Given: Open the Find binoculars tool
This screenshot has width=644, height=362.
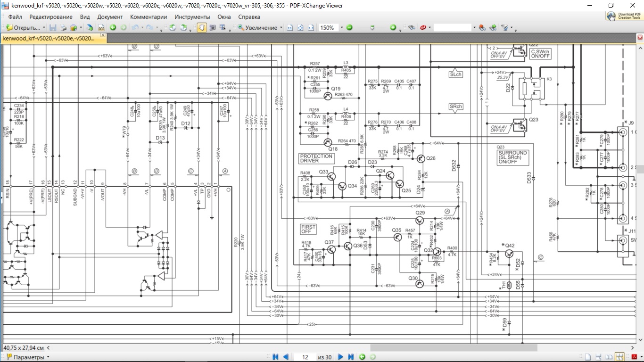Looking at the screenshot, I should point(412,28).
